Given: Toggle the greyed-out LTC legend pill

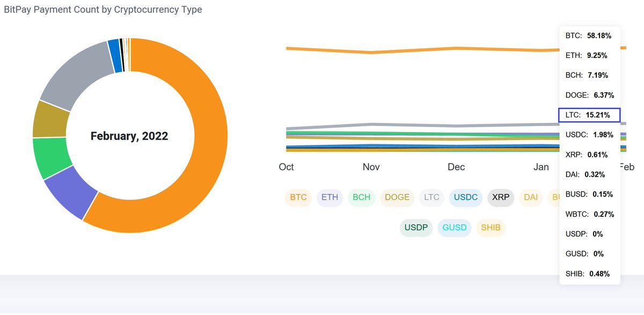Looking at the screenshot, I should 431,197.
